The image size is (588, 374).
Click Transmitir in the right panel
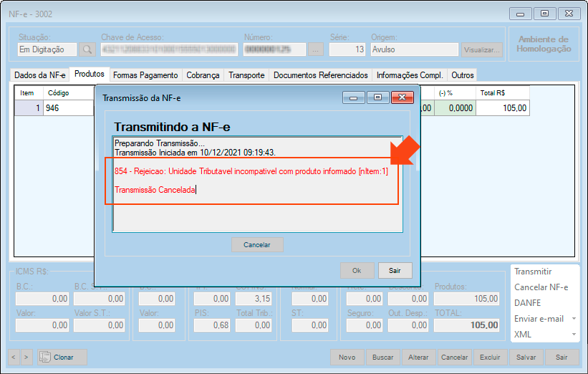coord(533,272)
